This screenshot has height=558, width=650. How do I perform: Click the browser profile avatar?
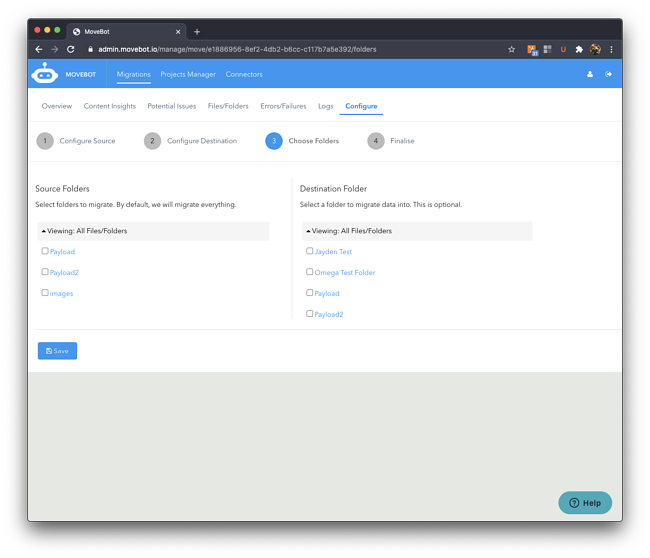[595, 49]
